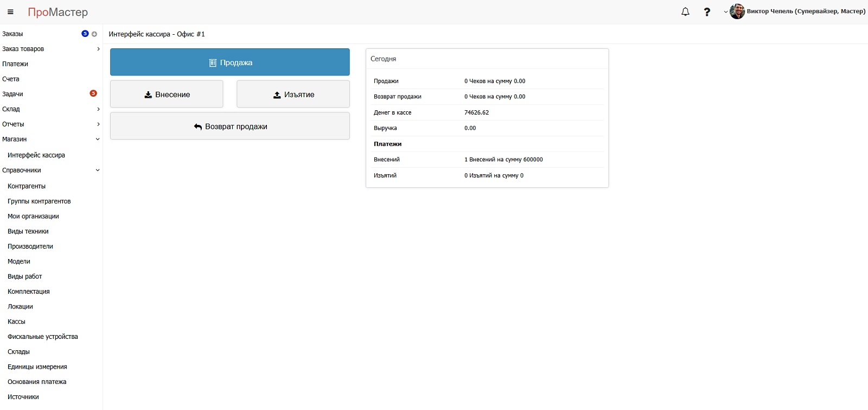Open the help question mark icon
This screenshot has width=868, height=410.
pyautogui.click(x=707, y=12)
